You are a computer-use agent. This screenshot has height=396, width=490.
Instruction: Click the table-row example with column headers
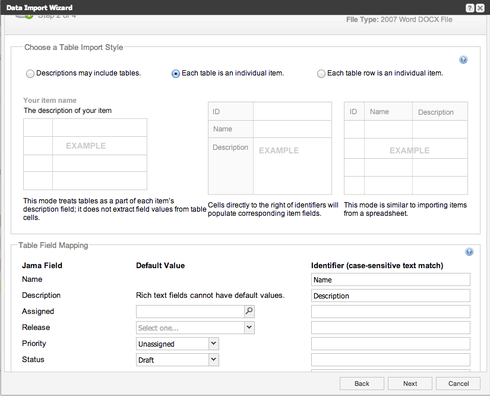pyautogui.click(x=406, y=148)
